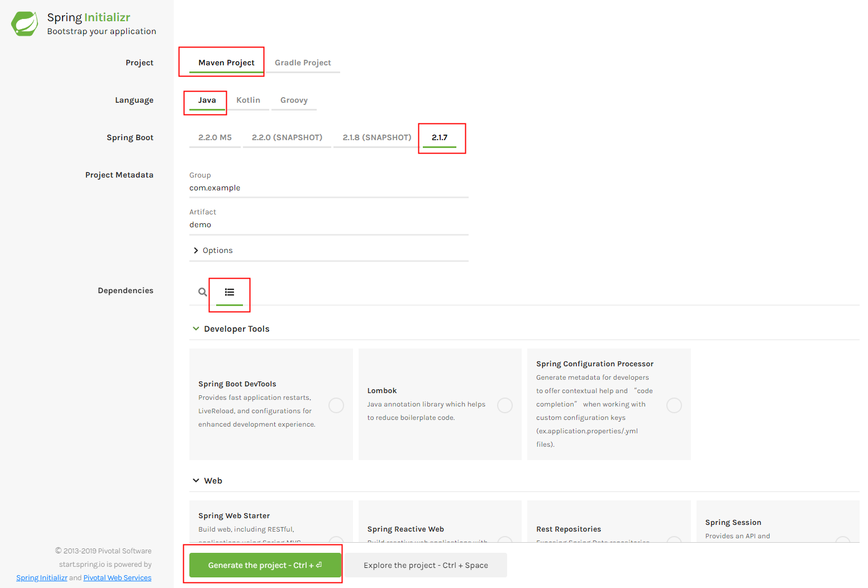Select the Maven Project tab

click(226, 63)
